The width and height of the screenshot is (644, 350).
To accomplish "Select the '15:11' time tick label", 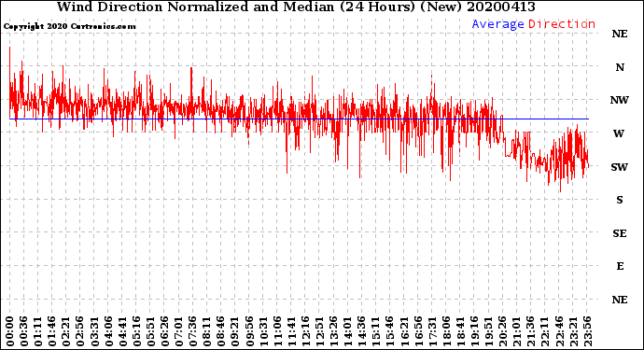I will tap(377, 332).
